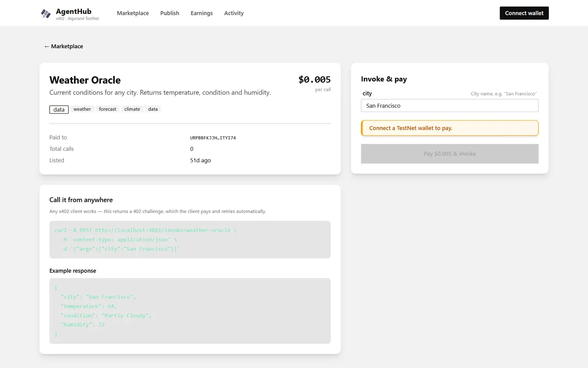This screenshot has height=368, width=588.
Task: Click the 51d ago listed value
Action: 200,161
